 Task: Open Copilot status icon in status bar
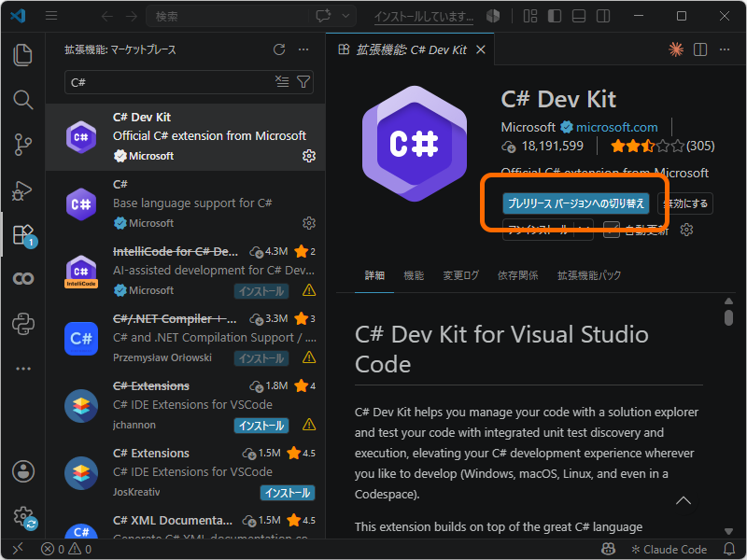click(609, 549)
